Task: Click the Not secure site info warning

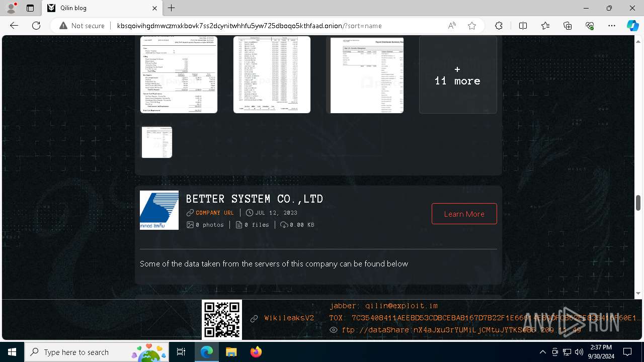Action: point(82,26)
